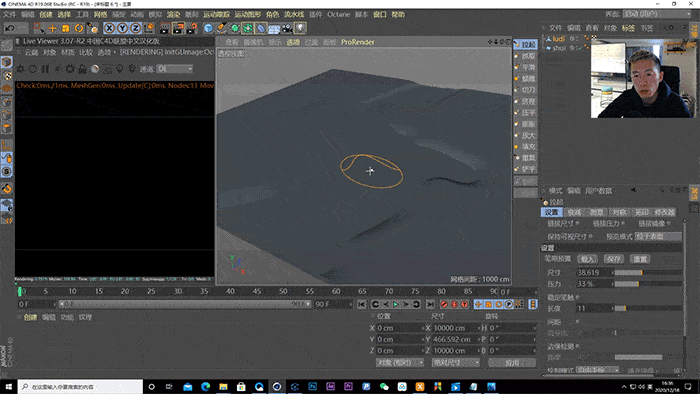Pause the Live Viewer render

tap(45, 69)
